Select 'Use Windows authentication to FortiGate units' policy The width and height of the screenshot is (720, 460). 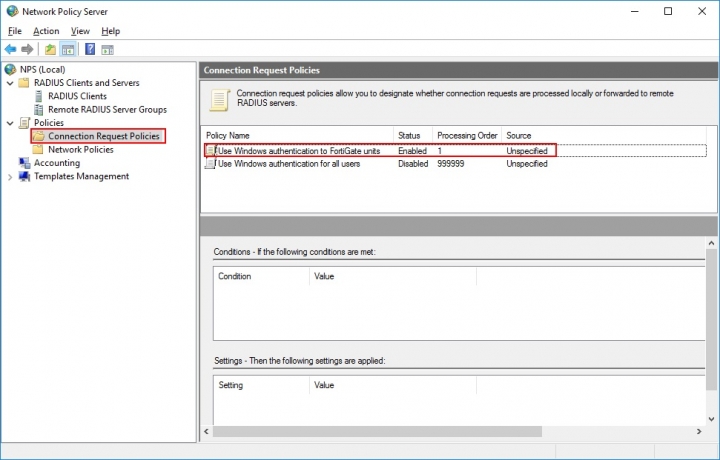click(299, 151)
